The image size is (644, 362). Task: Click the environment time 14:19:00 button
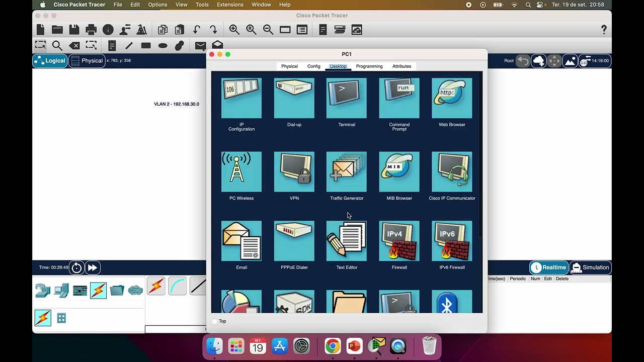595,61
